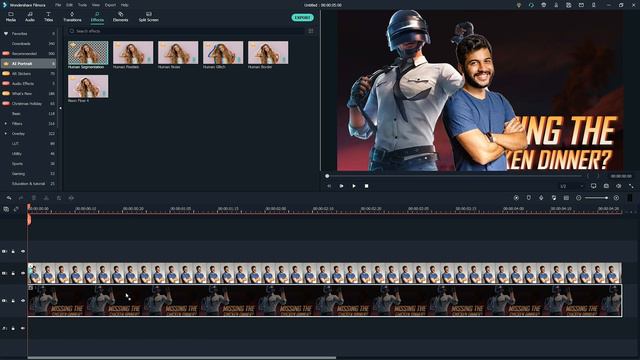Screen dimensions: 640x360
Task: Open the preview quality dropdown
Action: pos(571,186)
